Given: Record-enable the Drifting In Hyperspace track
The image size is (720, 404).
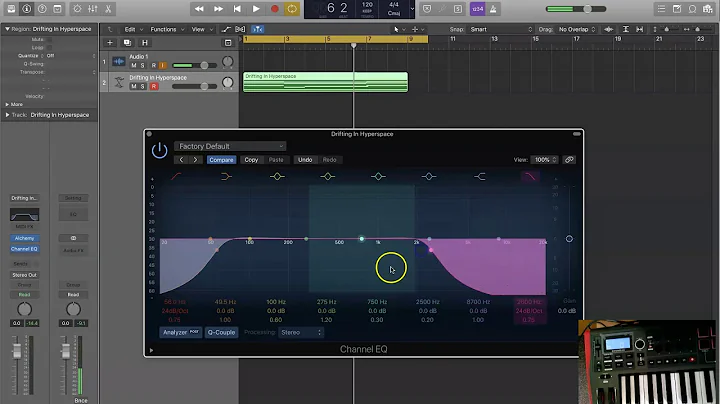Looking at the screenshot, I should pyautogui.click(x=154, y=86).
